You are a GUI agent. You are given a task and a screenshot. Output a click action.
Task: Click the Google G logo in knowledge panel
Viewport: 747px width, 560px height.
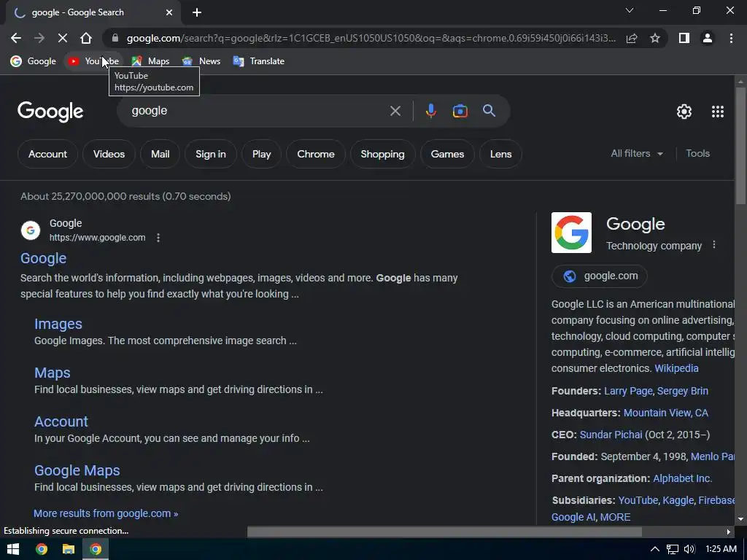click(571, 233)
